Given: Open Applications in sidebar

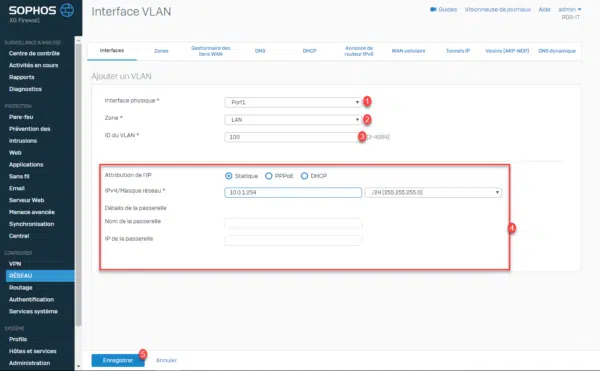Looking at the screenshot, I should (x=26, y=164).
